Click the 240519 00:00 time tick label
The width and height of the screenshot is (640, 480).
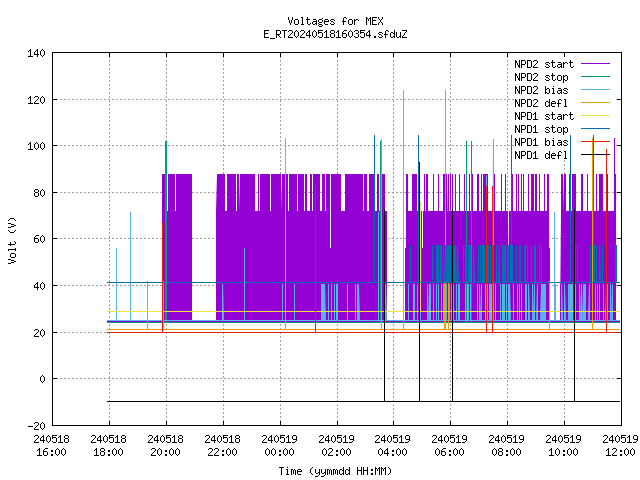280,446
